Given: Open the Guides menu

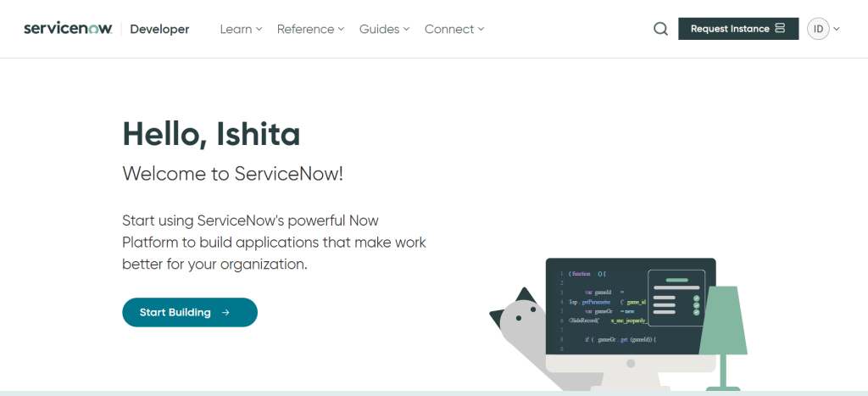Looking at the screenshot, I should pyautogui.click(x=379, y=29).
